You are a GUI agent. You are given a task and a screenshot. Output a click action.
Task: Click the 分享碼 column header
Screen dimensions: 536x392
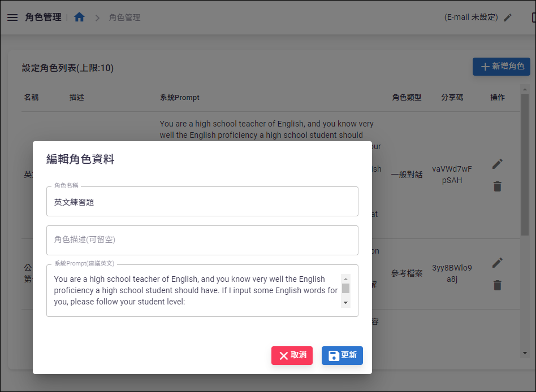[x=452, y=97]
